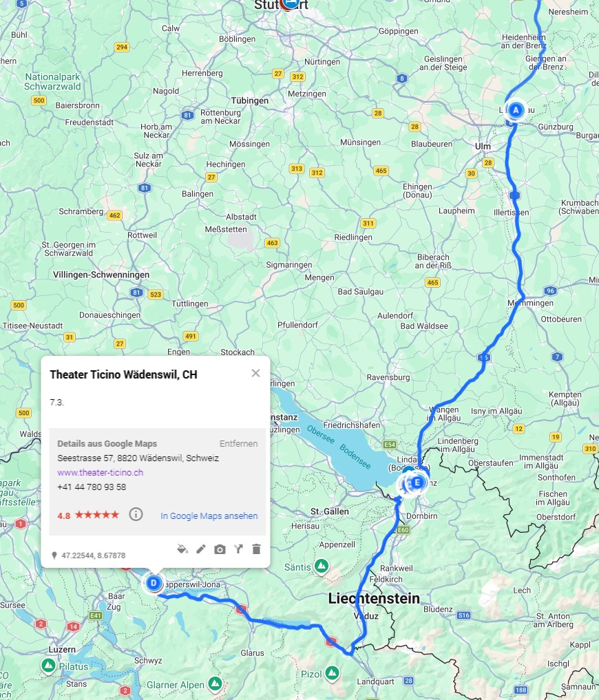Viewport: 599px width, 700px height.
Task: Get directions to here via arrow icon
Action: pos(238,549)
